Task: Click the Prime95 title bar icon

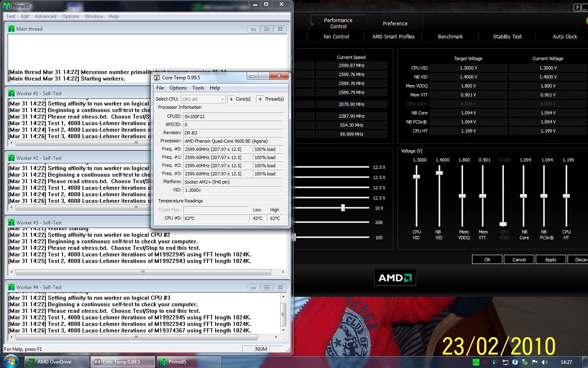Action: [x=6, y=6]
